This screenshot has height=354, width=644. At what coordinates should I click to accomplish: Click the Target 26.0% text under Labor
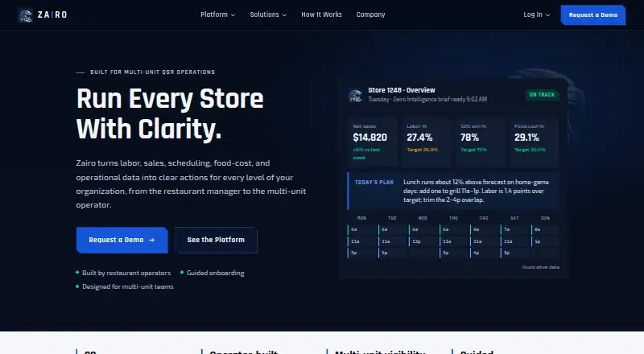coord(422,150)
